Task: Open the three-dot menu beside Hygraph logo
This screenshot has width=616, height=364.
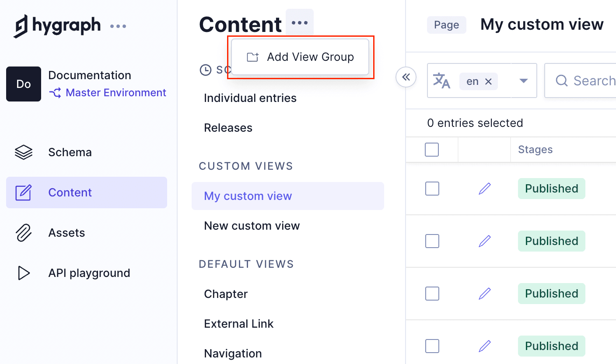Action: [x=118, y=25]
